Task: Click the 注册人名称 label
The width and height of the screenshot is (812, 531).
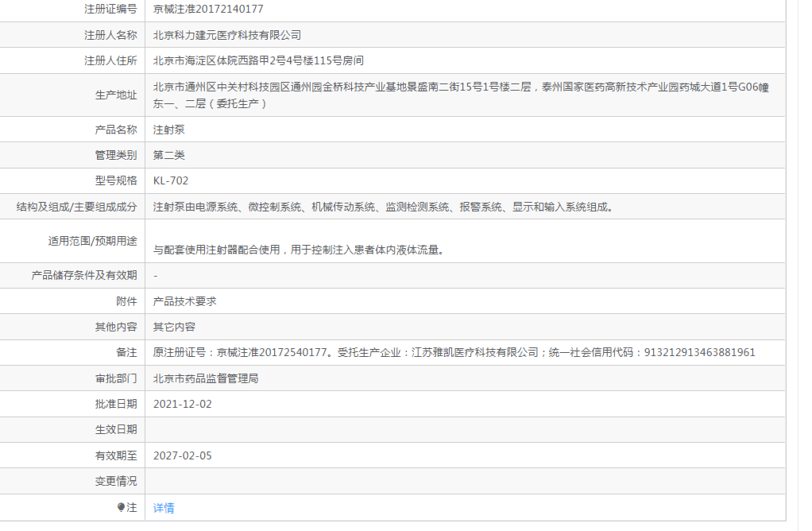Action: [x=110, y=35]
